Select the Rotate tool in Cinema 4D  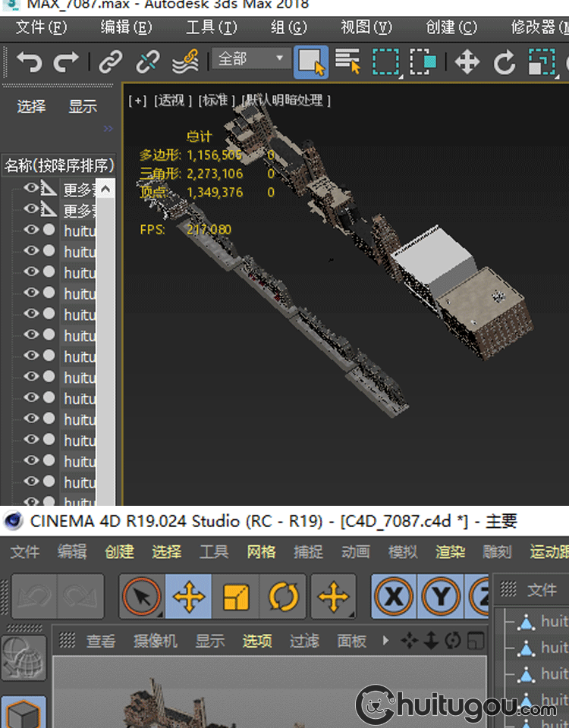coord(283,597)
